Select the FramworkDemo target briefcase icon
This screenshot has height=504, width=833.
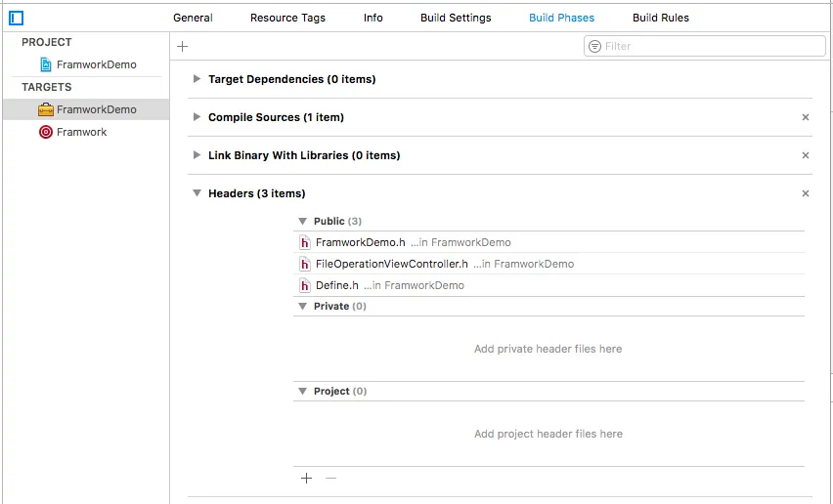click(x=46, y=109)
